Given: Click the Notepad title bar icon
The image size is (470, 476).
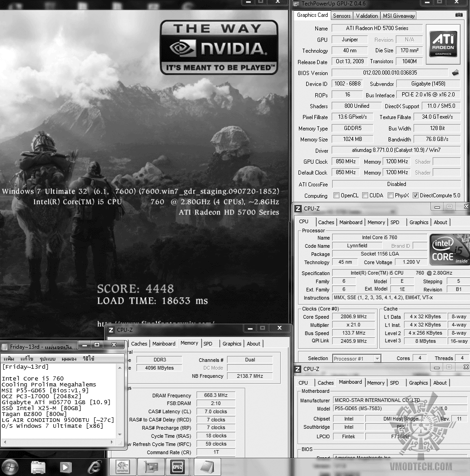Looking at the screenshot, I should point(4,347).
